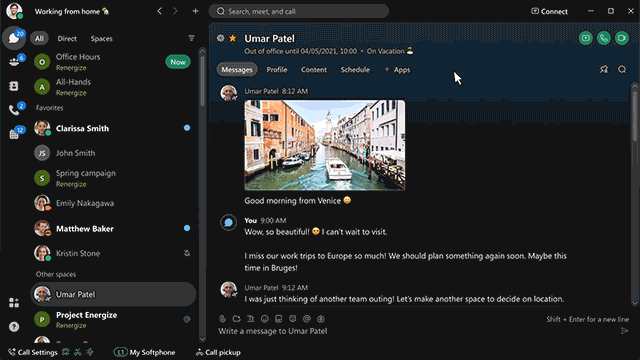
Task: Go back with the left navigation arrow
Action: 160,11
